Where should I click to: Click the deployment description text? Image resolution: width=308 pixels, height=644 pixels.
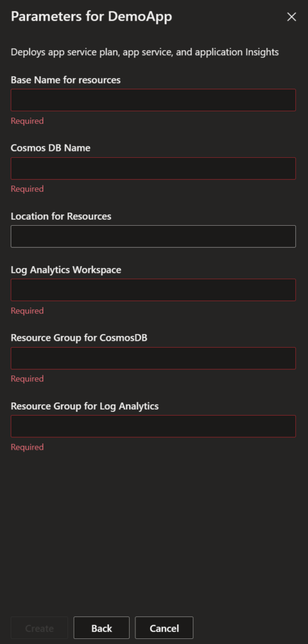point(145,52)
